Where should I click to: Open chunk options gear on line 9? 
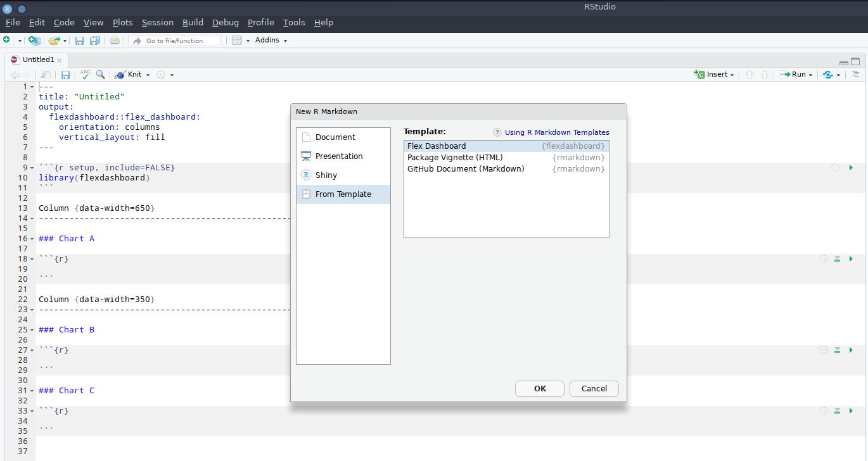(835, 168)
